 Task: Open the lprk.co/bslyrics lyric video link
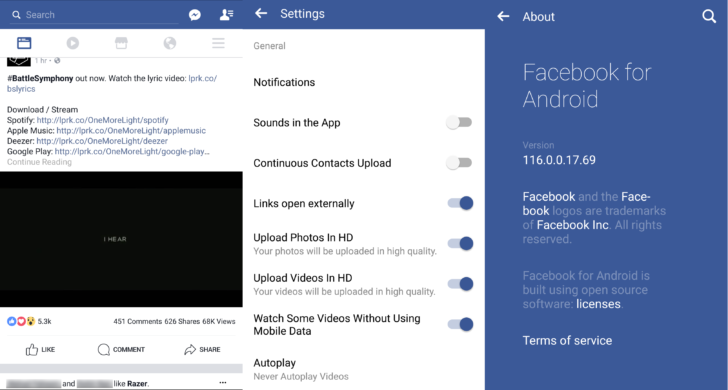pyautogui.click(x=111, y=84)
